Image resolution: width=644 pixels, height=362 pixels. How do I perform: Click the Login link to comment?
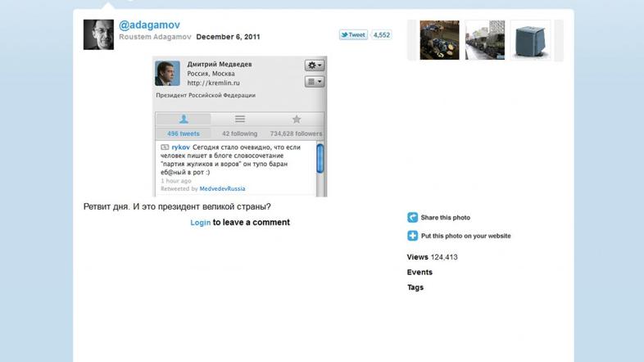pos(200,223)
